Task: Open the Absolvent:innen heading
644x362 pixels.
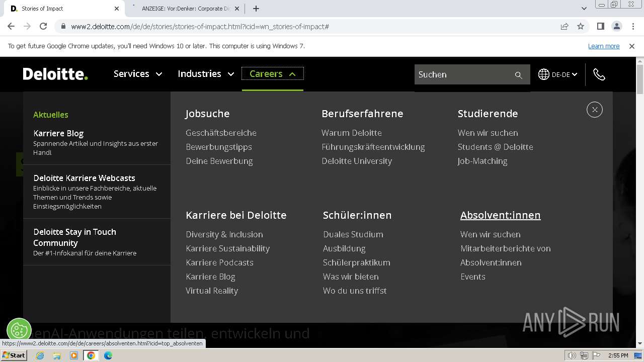Action: (500, 215)
